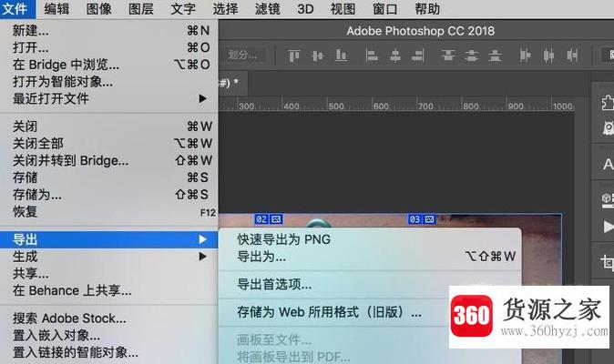614x364 pixels.
Task: Align right edges icon
Action: [418, 56]
